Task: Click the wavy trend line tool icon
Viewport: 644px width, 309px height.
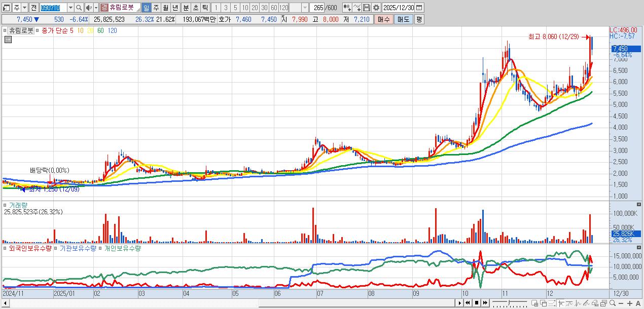Action: point(569,303)
